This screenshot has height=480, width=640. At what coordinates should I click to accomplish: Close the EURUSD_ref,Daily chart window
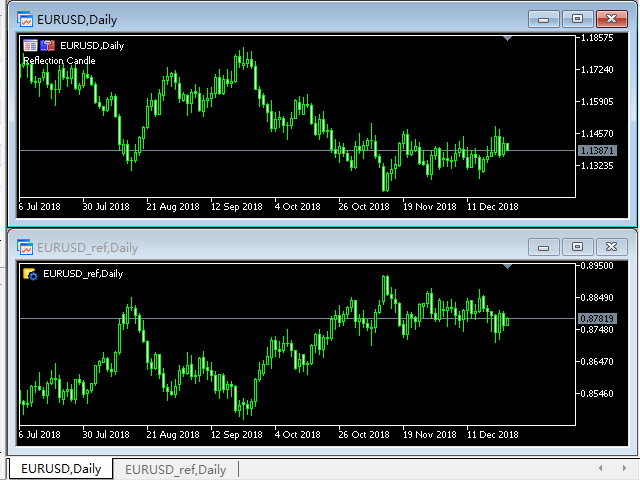point(612,246)
